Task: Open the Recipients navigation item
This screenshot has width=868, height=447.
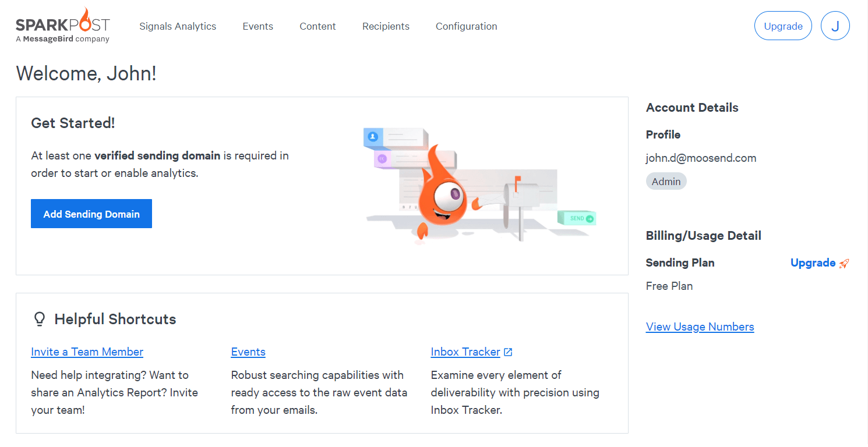Action: [x=386, y=26]
